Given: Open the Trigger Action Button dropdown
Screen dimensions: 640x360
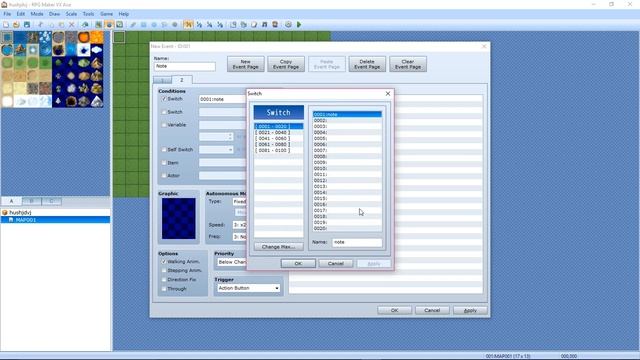Looking at the screenshot, I should pos(248,288).
